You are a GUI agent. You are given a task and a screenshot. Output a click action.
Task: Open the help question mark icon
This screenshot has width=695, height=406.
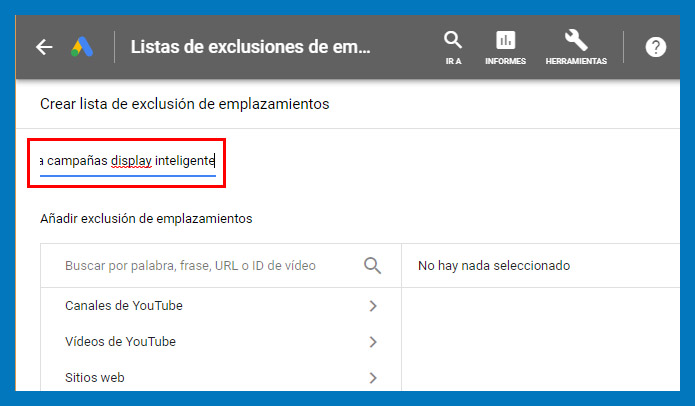(656, 47)
